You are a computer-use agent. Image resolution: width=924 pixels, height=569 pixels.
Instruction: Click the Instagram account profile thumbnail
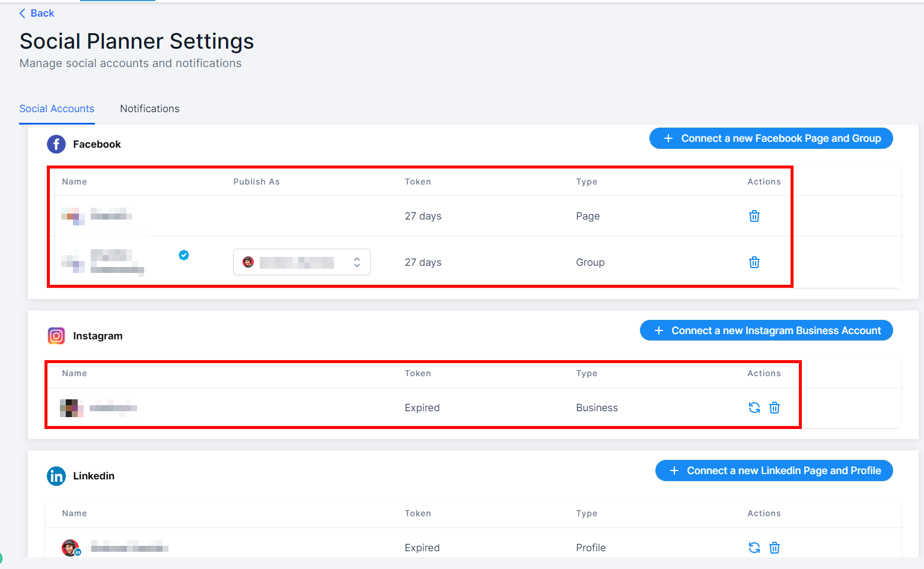tap(71, 408)
